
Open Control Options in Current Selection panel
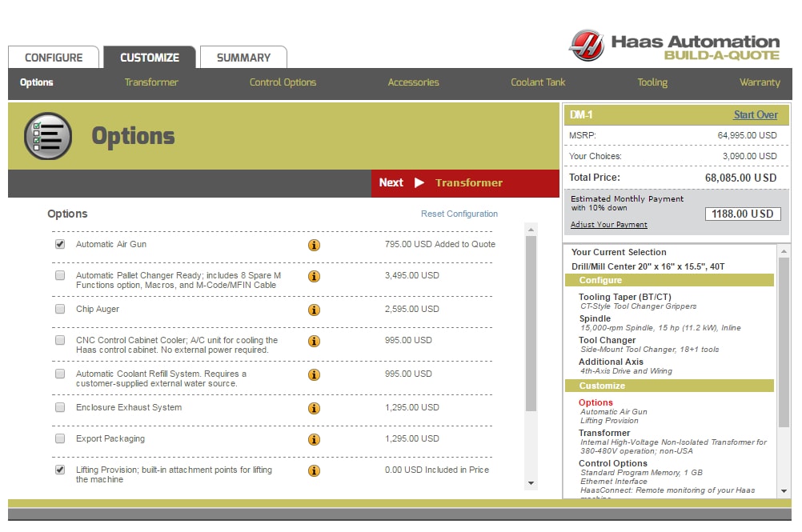613,463
